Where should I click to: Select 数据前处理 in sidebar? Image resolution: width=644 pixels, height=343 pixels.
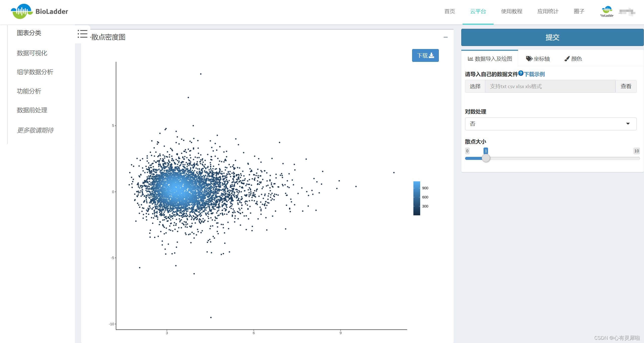coord(32,110)
